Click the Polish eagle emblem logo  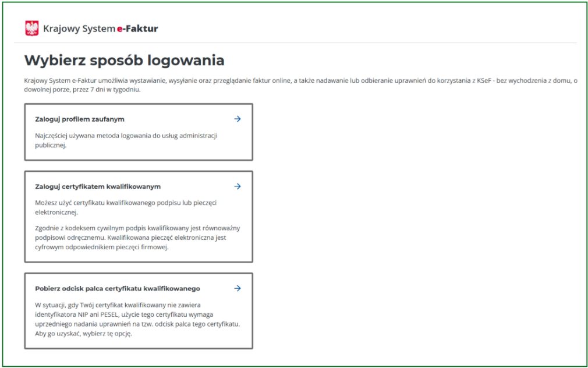tap(32, 29)
